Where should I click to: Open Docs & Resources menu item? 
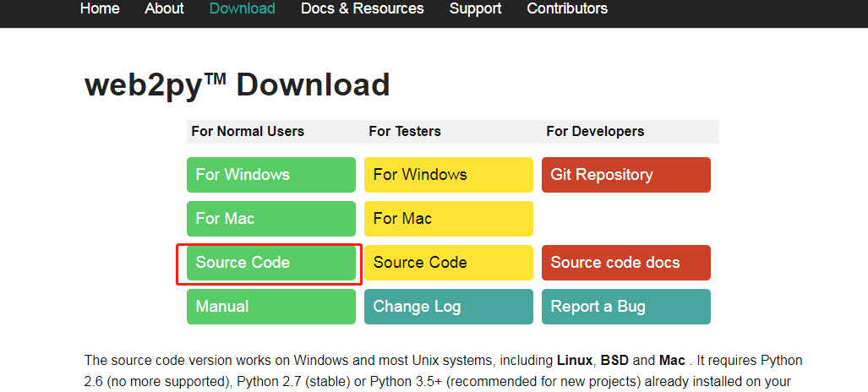(x=363, y=8)
